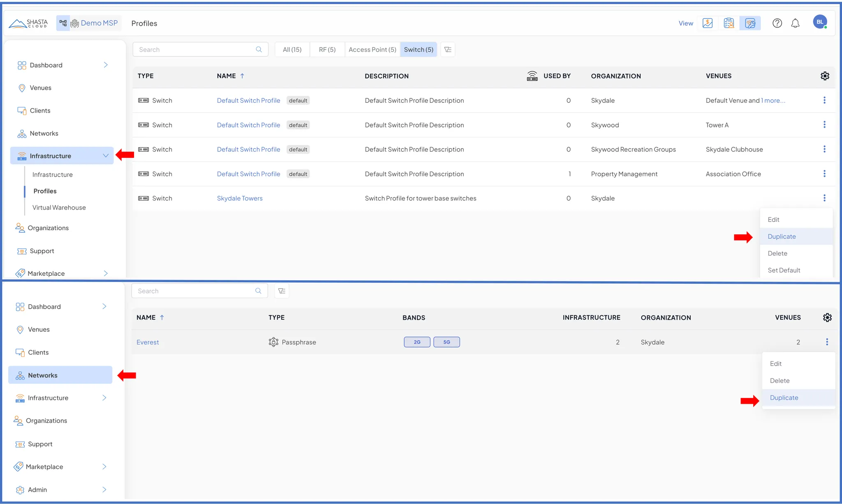Click the 1 more... venues link

coord(773,101)
